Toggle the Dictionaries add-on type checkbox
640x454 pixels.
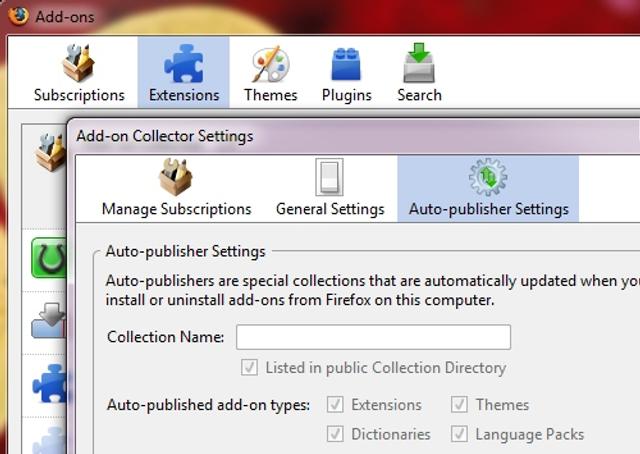tap(335, 434)
